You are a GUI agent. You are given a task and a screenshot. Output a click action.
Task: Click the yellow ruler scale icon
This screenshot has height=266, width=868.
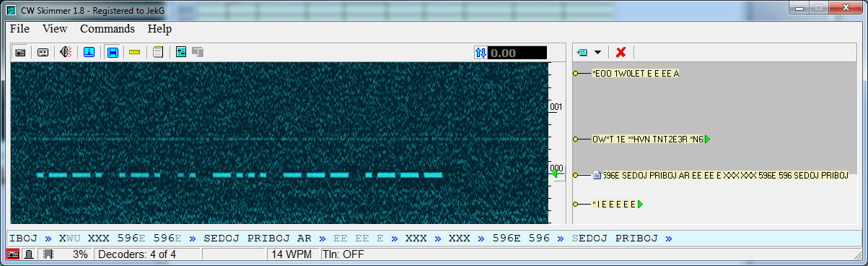coord(135,52)
